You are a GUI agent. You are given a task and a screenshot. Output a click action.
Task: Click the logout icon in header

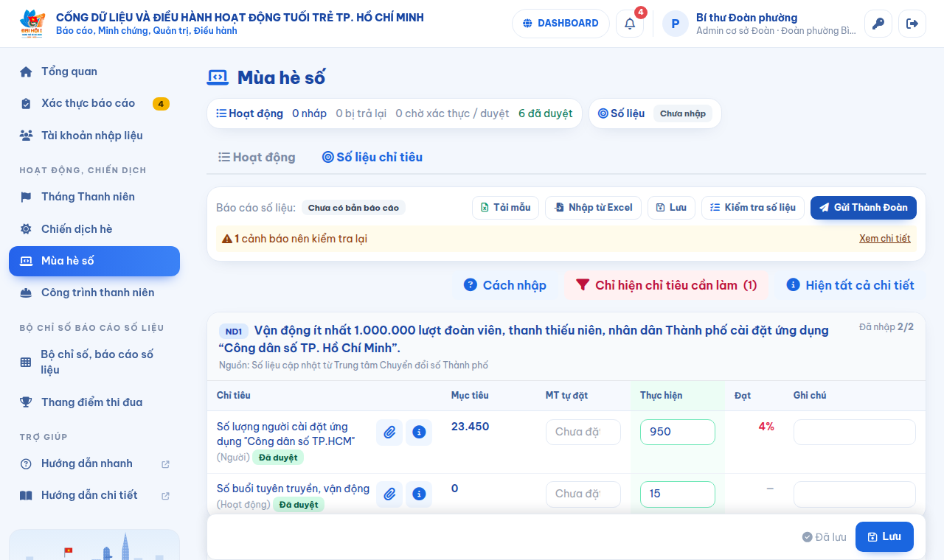point(912,24)
